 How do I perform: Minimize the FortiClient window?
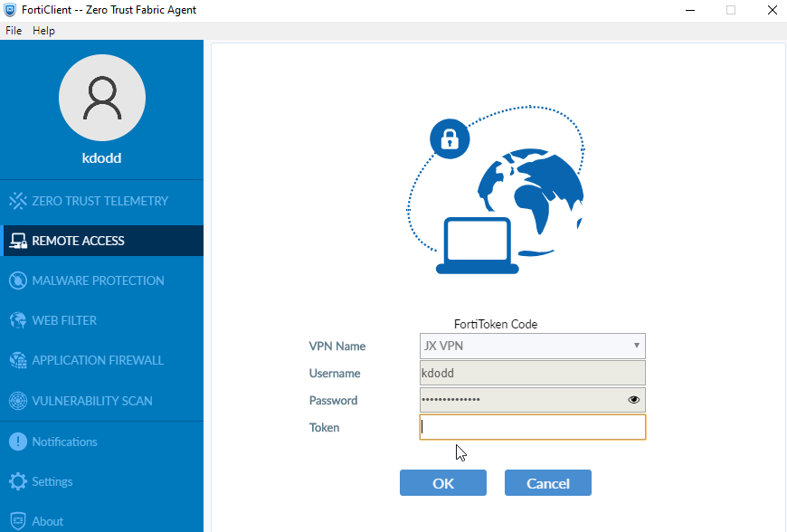690,10
